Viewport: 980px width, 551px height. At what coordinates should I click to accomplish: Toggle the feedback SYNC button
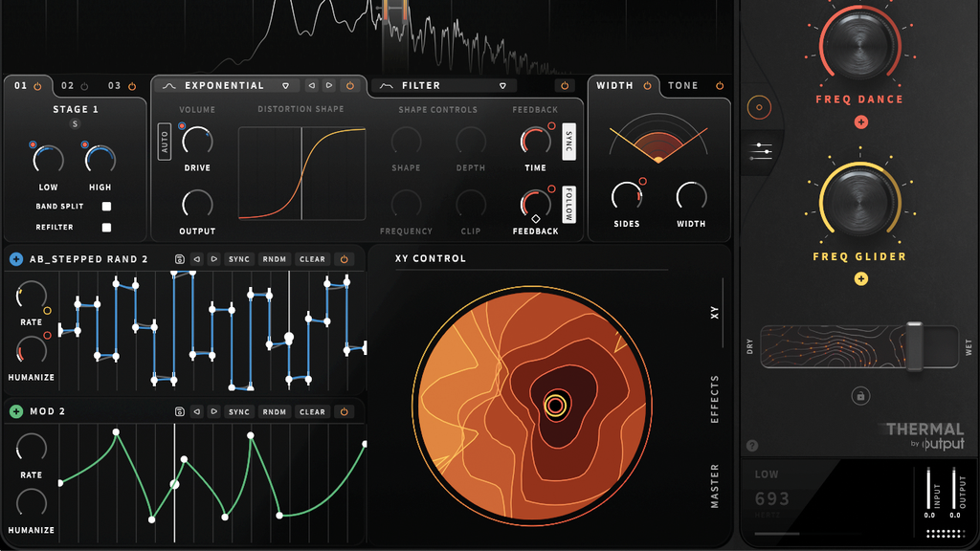tap(568, 142)
